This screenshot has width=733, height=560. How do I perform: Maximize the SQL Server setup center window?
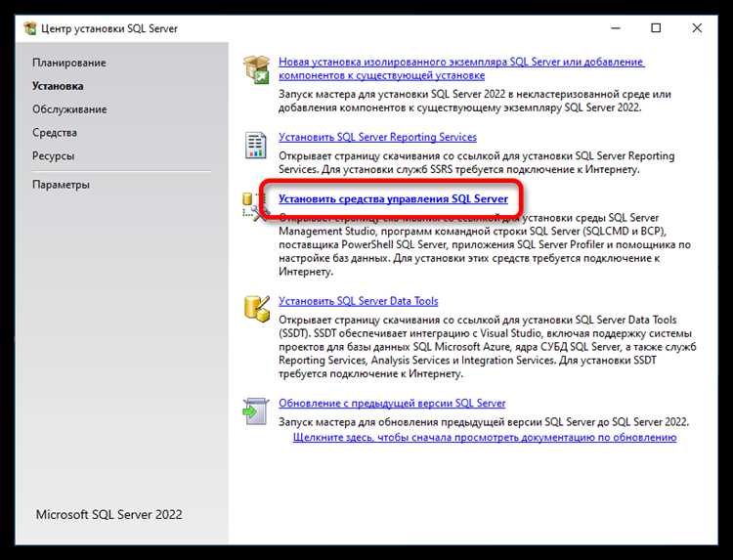pos(657,28)
